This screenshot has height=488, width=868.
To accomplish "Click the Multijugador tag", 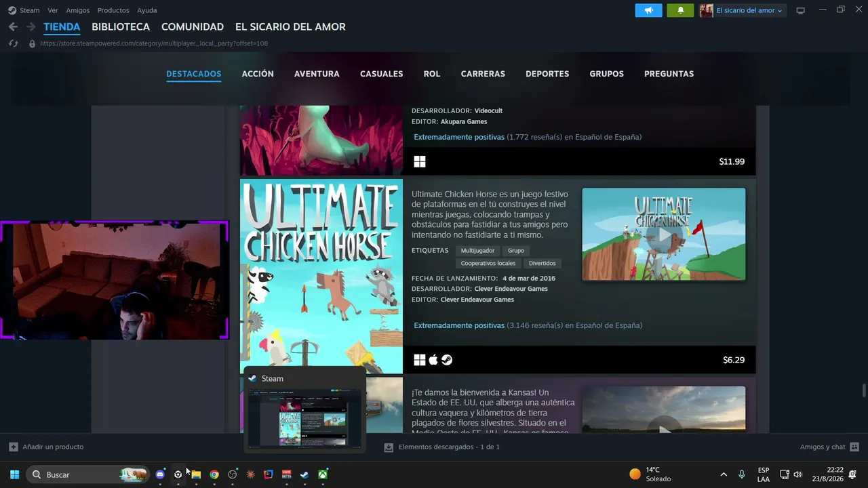I will (477, 251).
